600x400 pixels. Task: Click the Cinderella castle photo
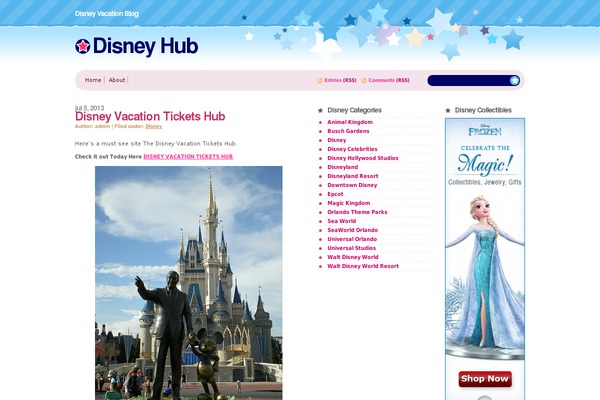[x=189, y=283]
